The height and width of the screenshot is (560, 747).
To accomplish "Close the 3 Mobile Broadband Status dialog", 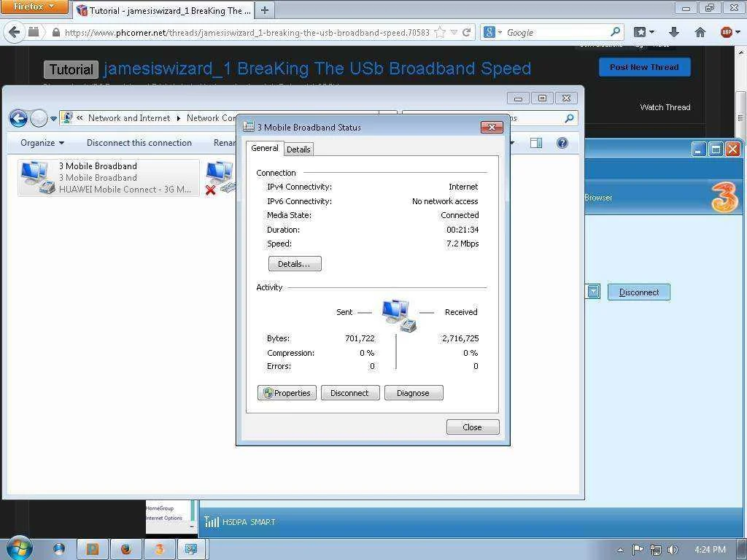I will click(492, 127).
